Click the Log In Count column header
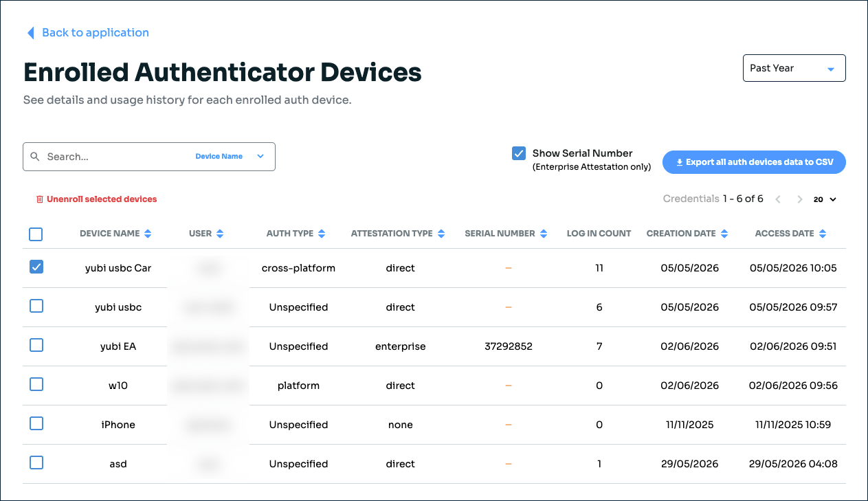This screenshot has height=501, width=868. (599, 234)
